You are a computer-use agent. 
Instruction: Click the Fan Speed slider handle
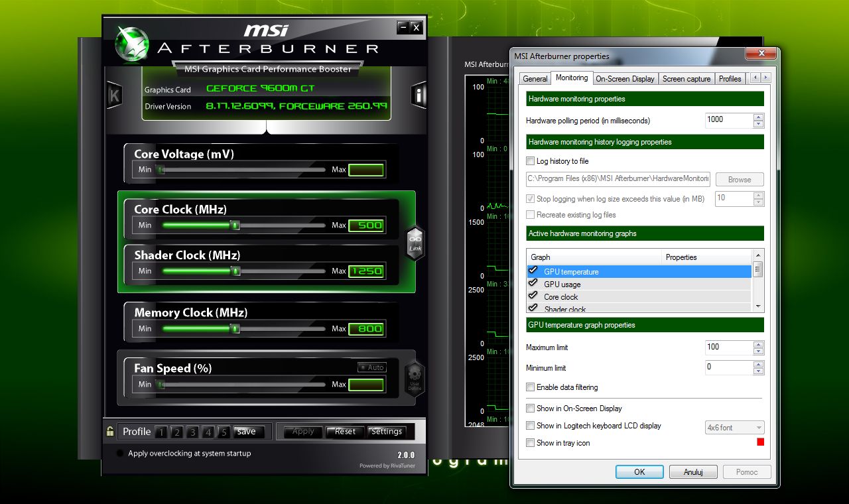pos(160,385)
